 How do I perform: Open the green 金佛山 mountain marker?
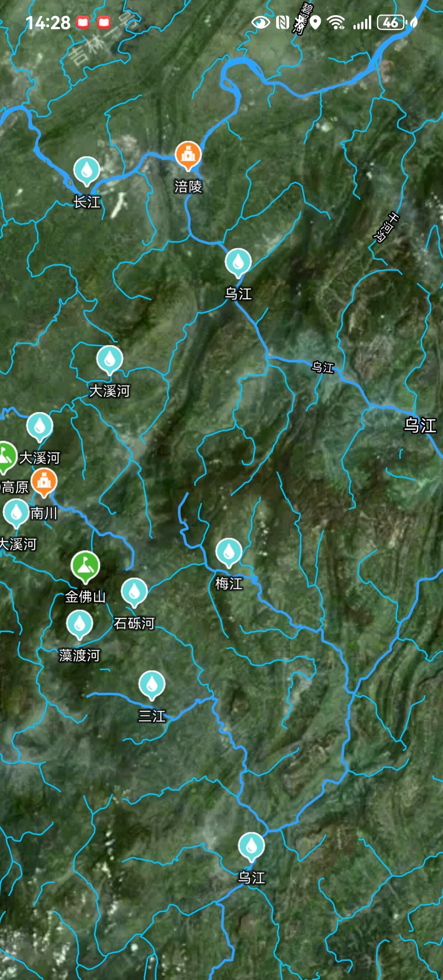point(85,566)
